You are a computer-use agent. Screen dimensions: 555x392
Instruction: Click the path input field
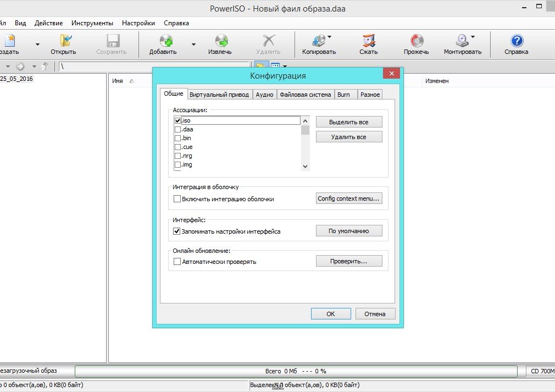click(154, 66)
